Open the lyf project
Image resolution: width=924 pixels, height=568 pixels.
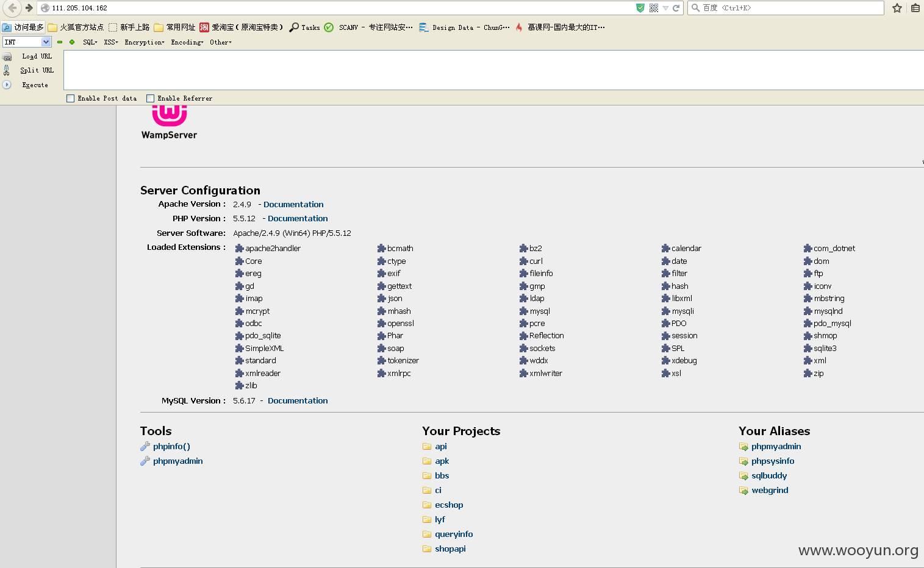[440, 520]
